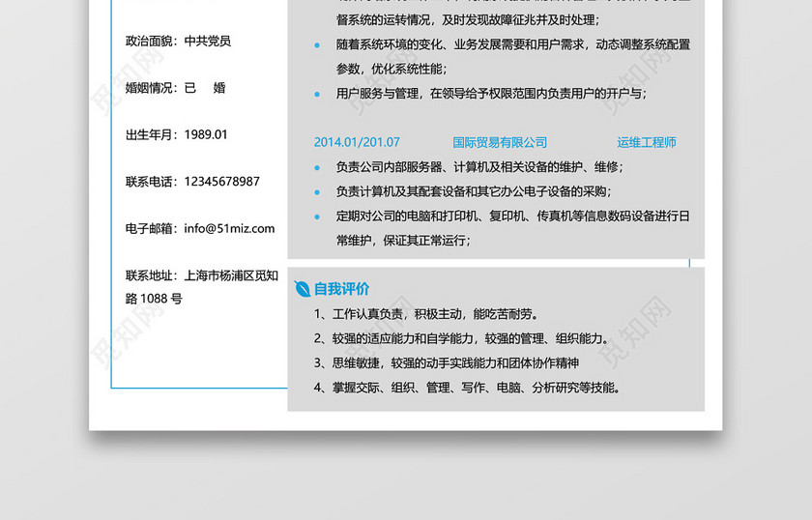Select self-evaluation item 4 掌握交际、组织
This screenshot has height=520, width=812.
tap(468, 388)
